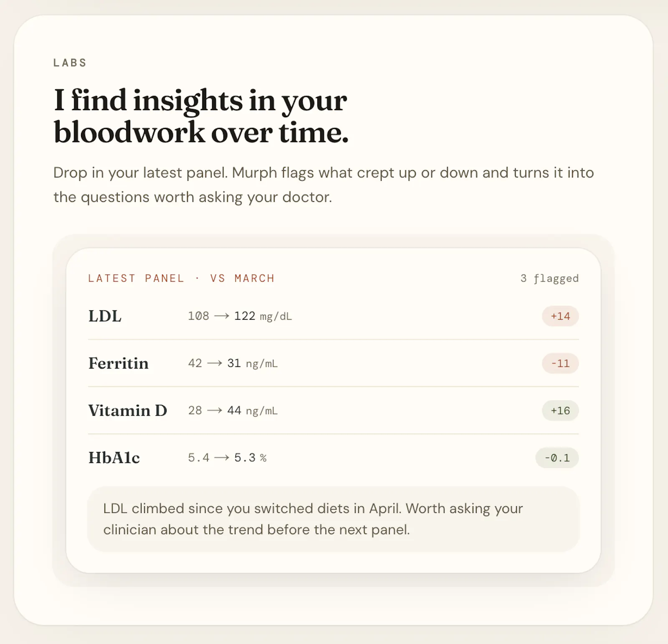668x644 pixels.
Task: Click the arrow between HbA1c values
Action: [x=221, y=457]
